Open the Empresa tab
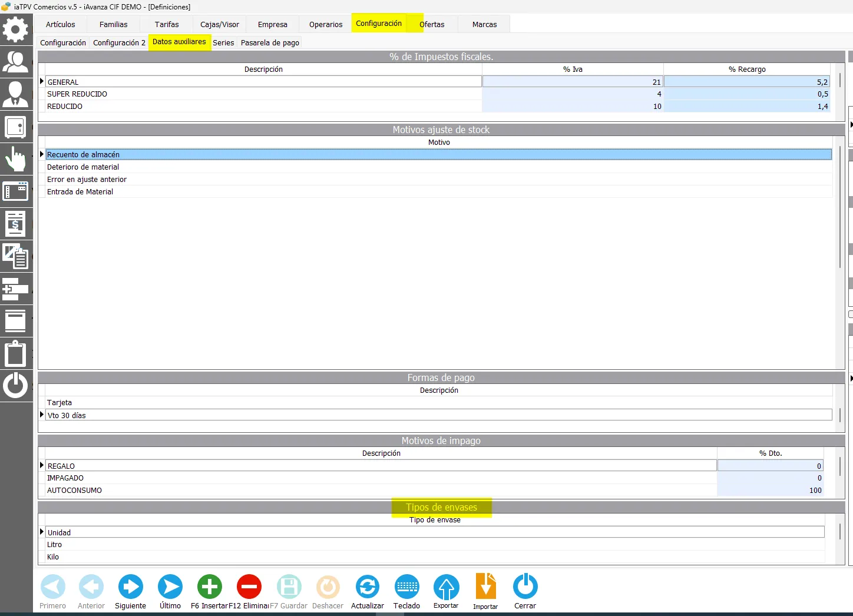The height and width of the screenshot is (616, 853). (x=273, y=24)
